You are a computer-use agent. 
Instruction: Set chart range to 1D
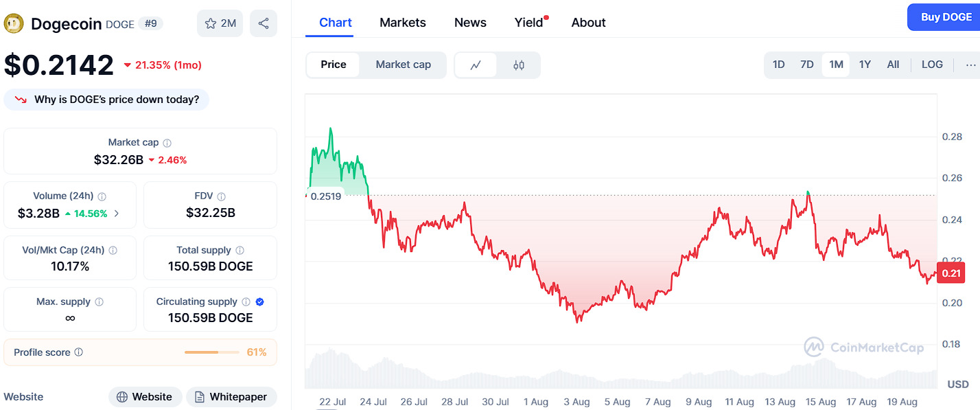[779, 65]
